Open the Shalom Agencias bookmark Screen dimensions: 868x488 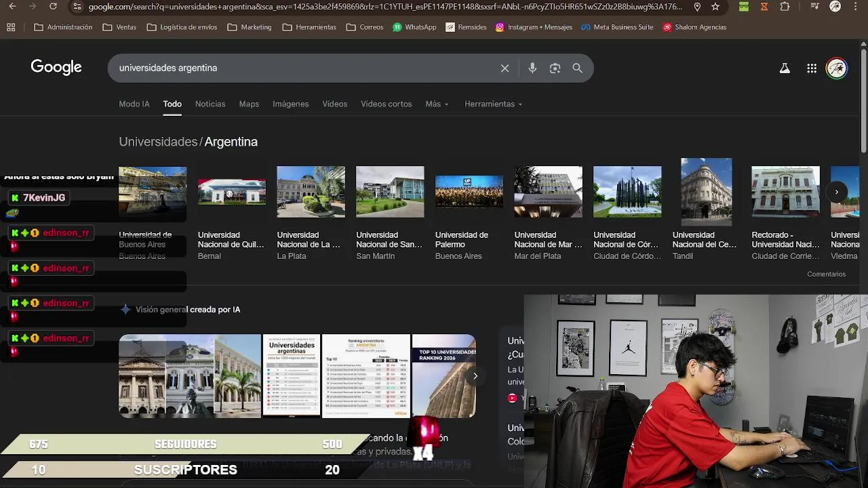[695, 27]
